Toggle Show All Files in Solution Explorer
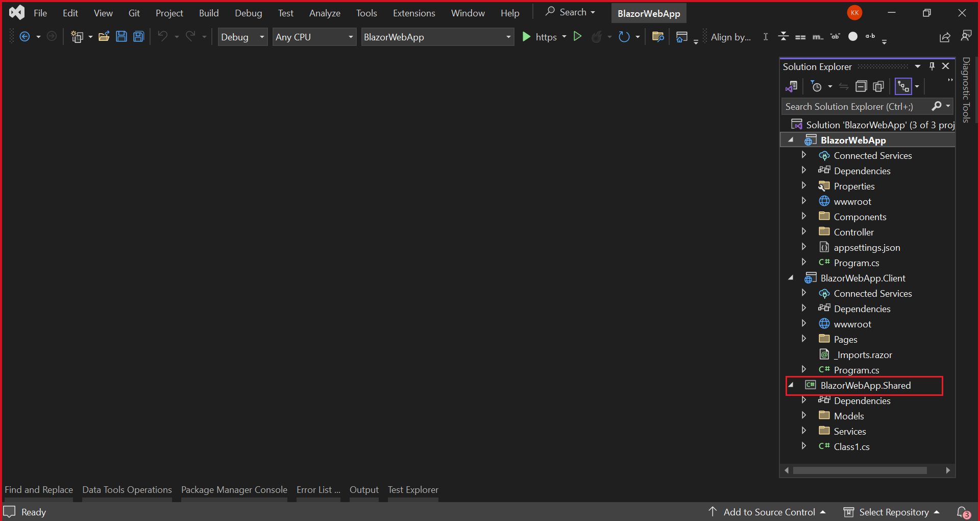 point(879,86)
